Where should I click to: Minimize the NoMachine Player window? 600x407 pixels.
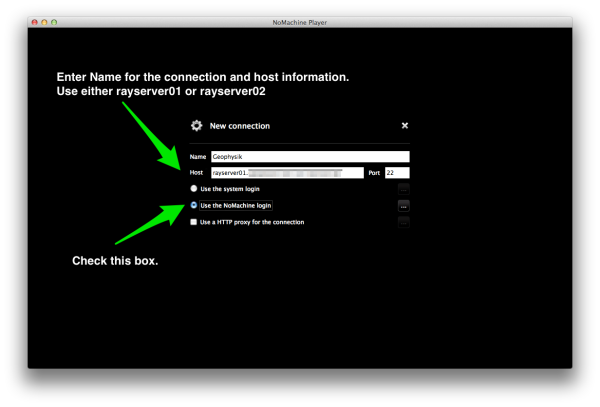pos(45,21)
